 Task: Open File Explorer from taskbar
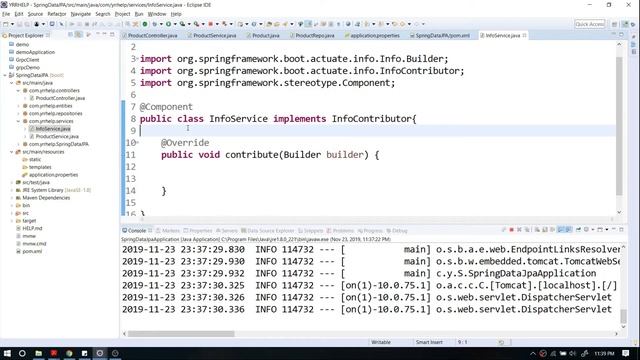[38, 353]
